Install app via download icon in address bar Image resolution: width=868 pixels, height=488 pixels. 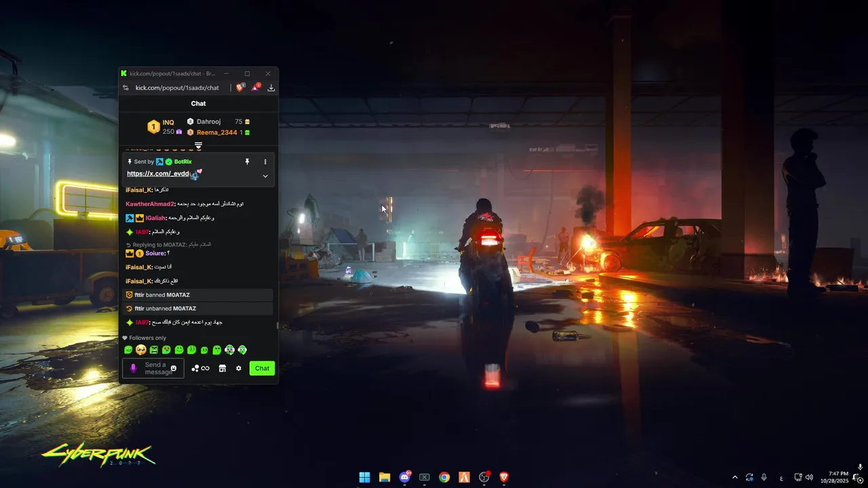[271, 87]
